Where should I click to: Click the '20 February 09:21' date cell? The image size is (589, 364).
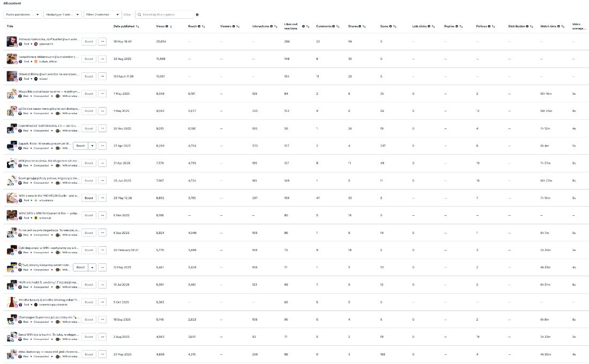point(126,250)
